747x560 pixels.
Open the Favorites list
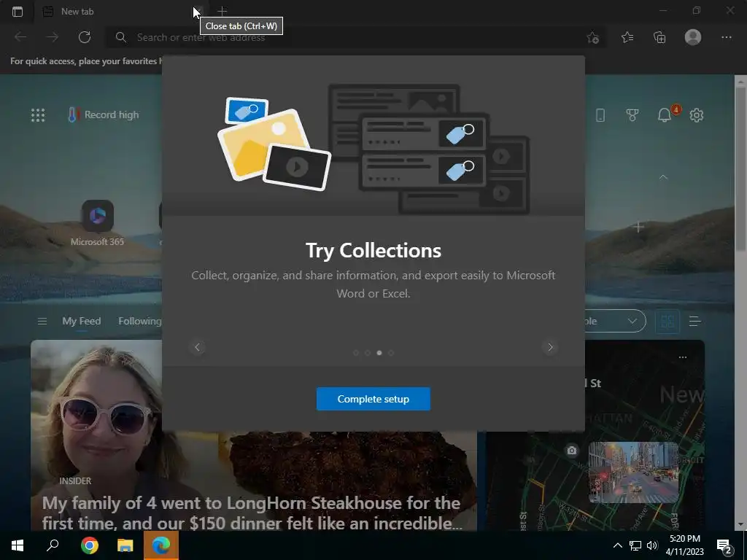627,37
